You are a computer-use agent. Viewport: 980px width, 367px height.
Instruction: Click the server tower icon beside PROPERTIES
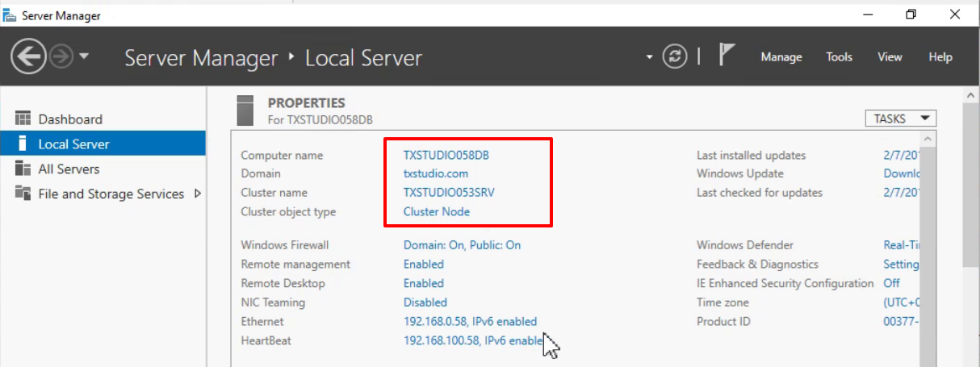(x=246, y=111)
